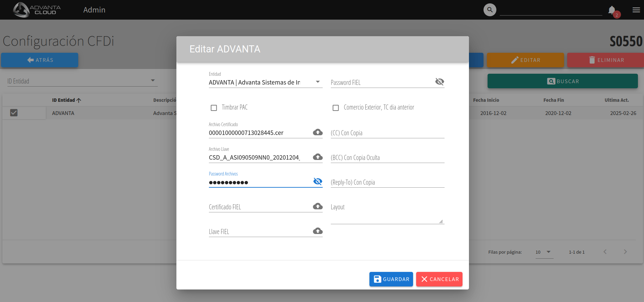
Task: Sort by Fecha Fin column header
Action: [x=554, y=100]
